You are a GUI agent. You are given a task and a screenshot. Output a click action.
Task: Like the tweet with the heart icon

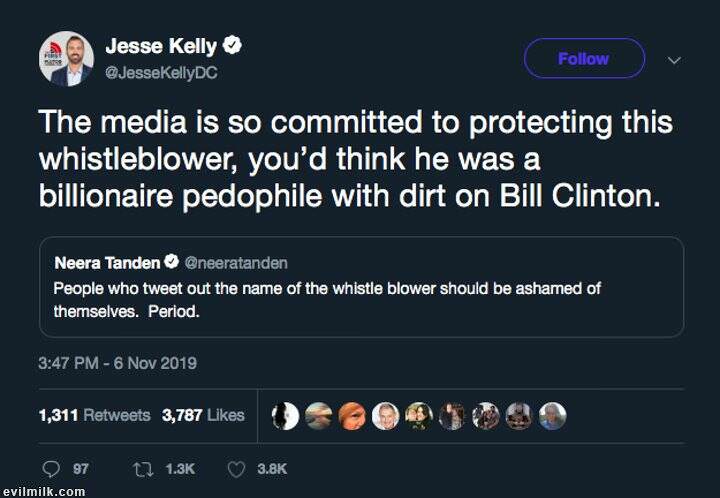(x=237, y=468)
